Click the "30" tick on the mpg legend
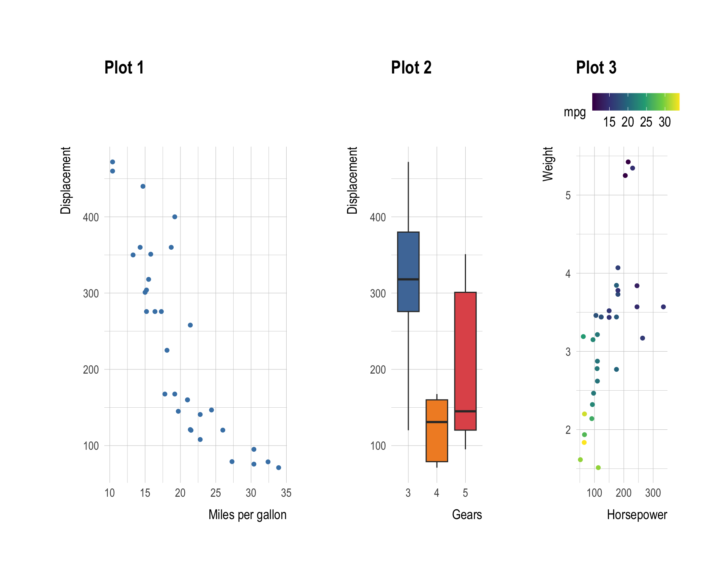This screenshot has width=728, height=582. click(x=665, y=122)
